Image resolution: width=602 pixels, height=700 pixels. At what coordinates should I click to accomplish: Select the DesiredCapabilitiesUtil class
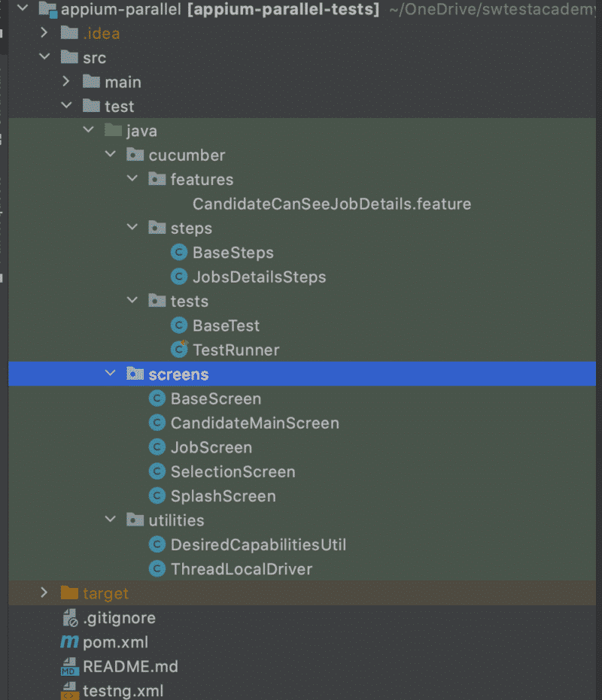[x=258, y=544]
